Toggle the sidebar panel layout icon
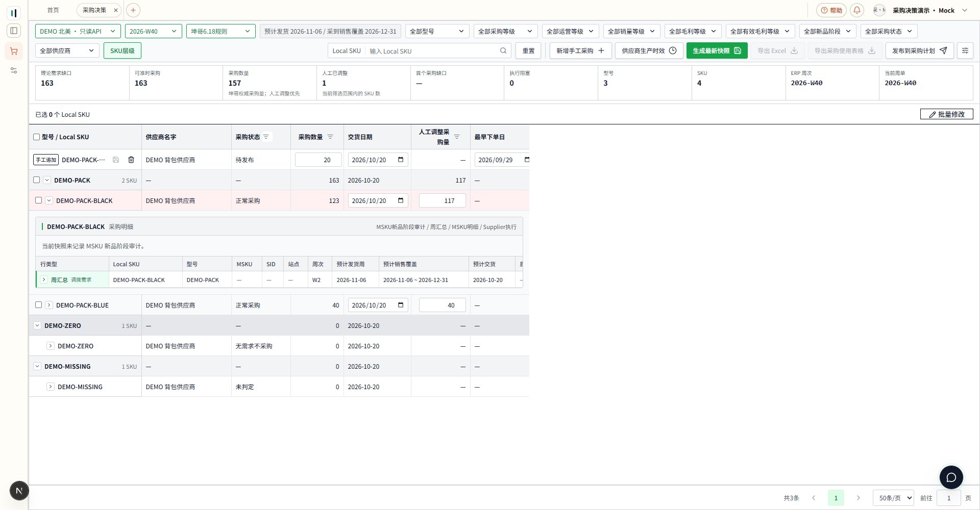Image resolution: width=980 pixels, height=510 pixels. click(x=14, y=31)
